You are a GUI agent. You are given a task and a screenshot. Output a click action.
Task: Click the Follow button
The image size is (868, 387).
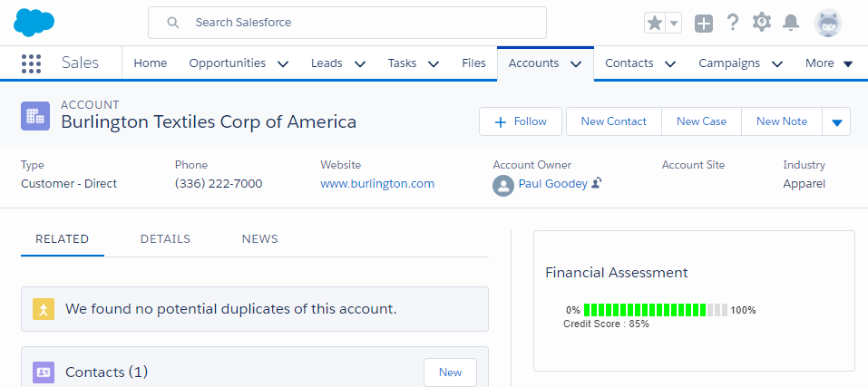521,121
